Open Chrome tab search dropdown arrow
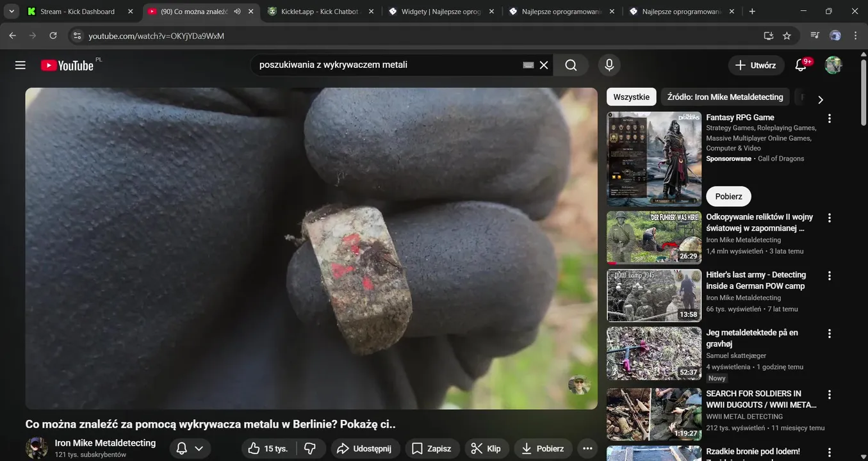Viewport: 868px width, 461px height. (x=12, y=12)
